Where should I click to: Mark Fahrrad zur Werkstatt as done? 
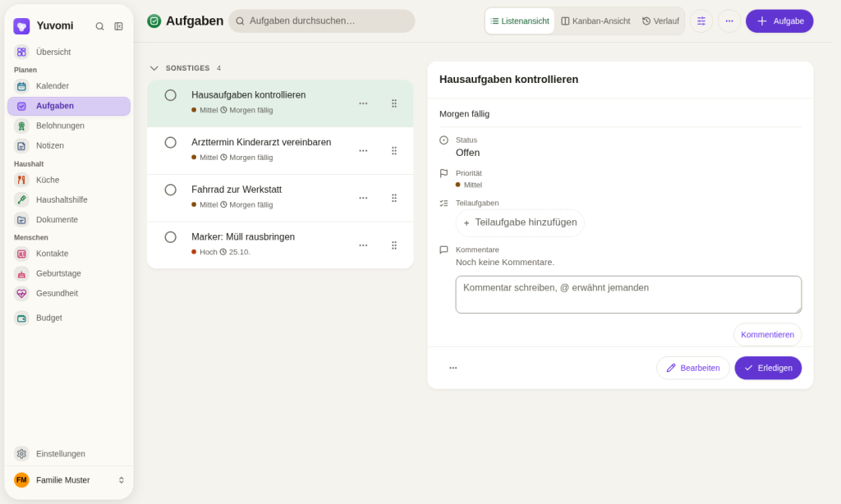coord(171,190)
